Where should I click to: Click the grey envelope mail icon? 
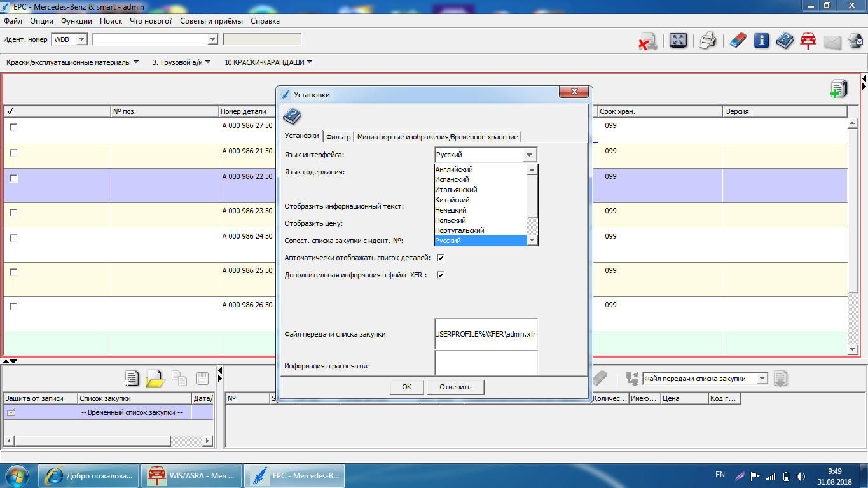(832, 42)
